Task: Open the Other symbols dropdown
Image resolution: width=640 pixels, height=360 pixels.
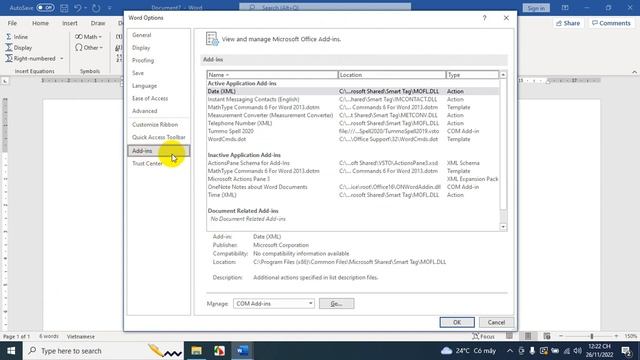Action: (x=89, y=48)
